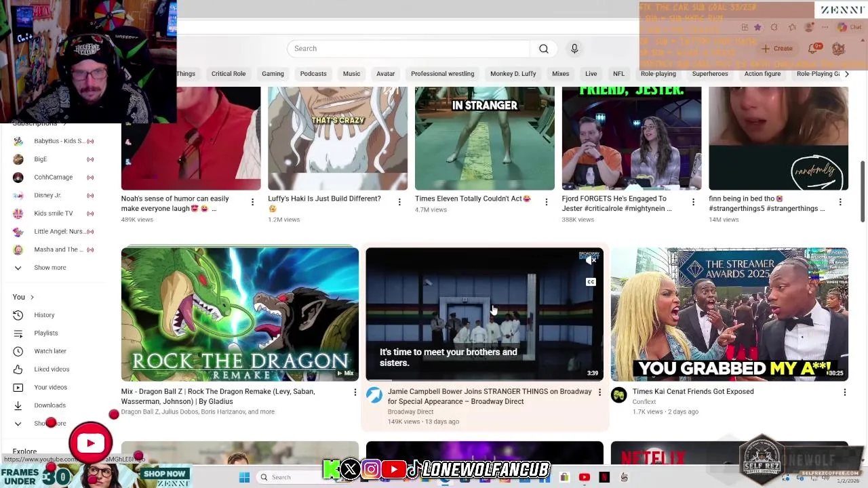Open options for Times Kai Cenat video
The height and width of the screenshot is (488, 868).
coord(844,392)
